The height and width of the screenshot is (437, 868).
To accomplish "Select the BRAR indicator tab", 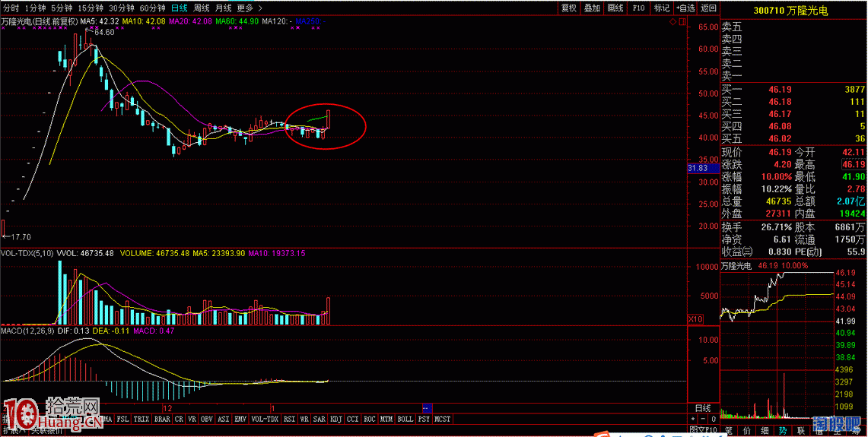I will (162, 419).
